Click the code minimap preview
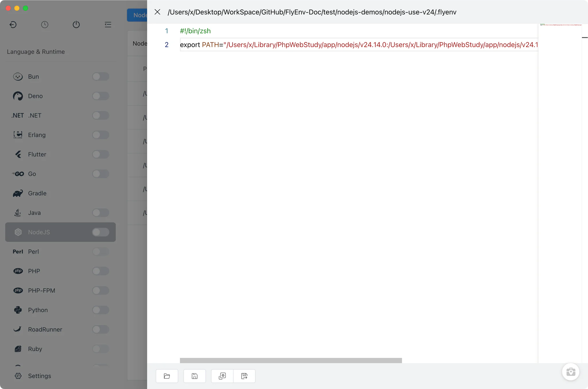Image resolution: width=588 pixels, height=389 pixels. (560, 193)
